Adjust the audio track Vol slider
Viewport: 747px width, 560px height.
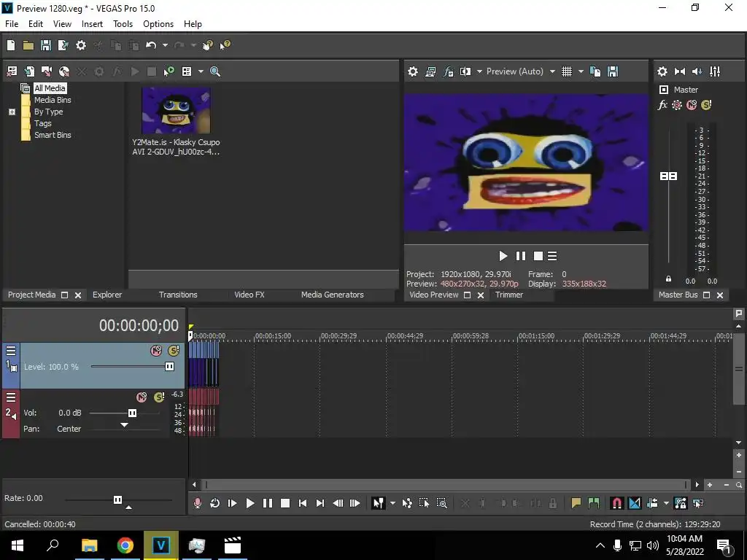(x=133, y=413)
